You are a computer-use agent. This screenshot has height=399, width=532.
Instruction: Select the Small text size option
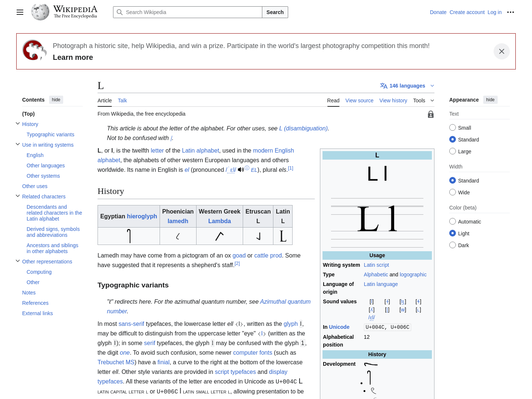point(453,127)
